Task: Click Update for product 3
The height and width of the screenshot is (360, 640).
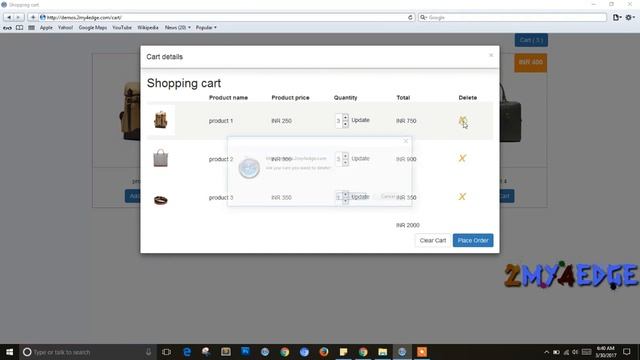Action: tap(360, 197)
